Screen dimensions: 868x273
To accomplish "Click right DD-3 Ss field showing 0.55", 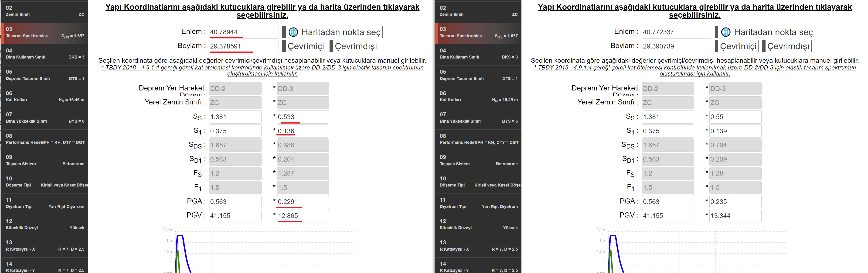I will click(x=735, y=117).
